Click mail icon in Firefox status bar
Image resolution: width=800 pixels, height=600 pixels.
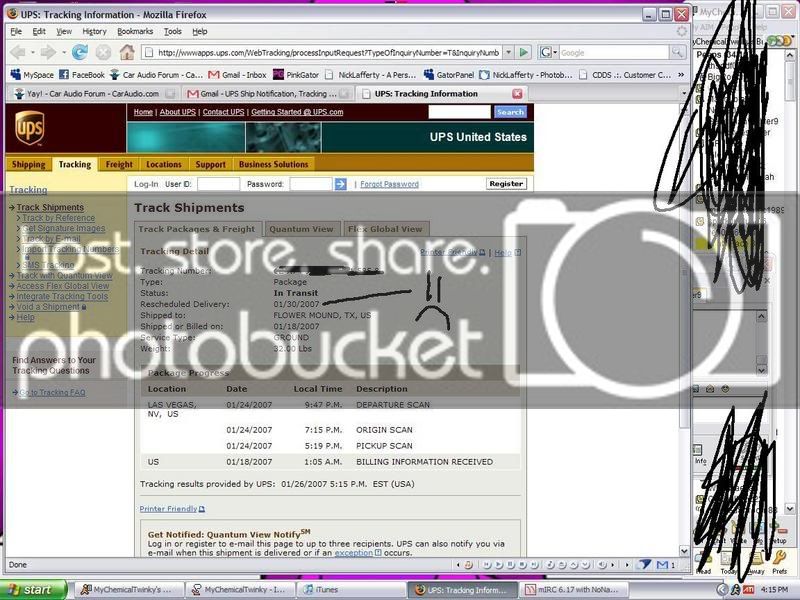[662, 565]
